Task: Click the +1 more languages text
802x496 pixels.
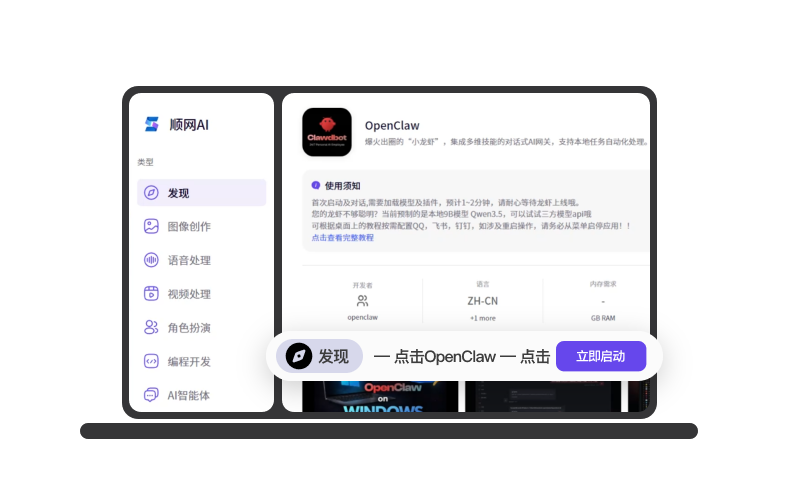Action: (x=483, y=318)
